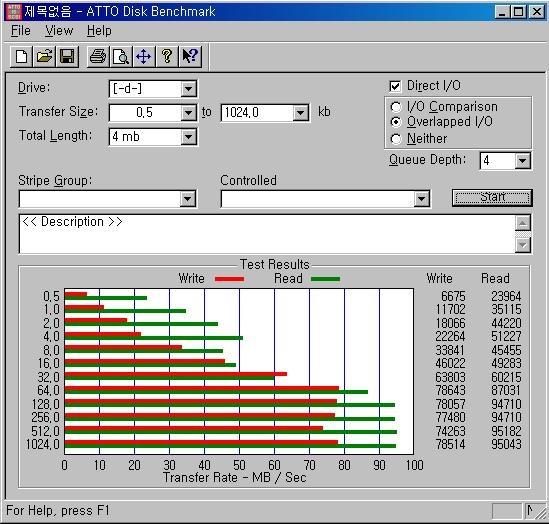
Task: Open the View menu
Action: 59,31
